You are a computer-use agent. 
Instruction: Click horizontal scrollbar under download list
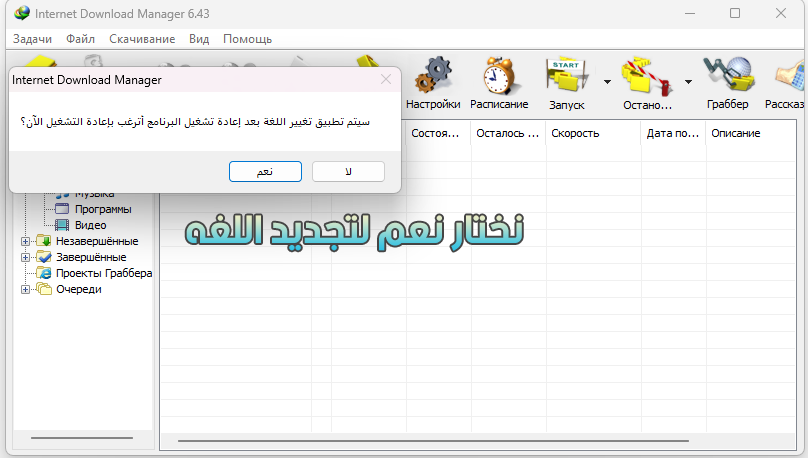point(433,441)
